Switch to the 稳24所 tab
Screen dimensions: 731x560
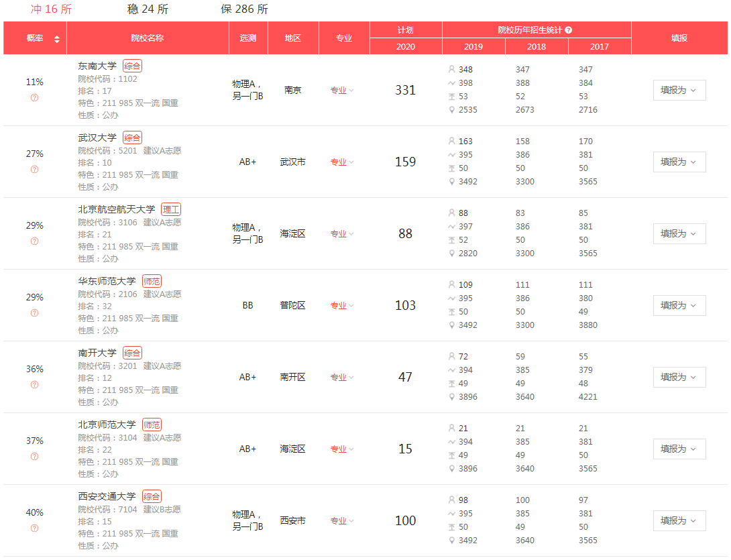149,9
